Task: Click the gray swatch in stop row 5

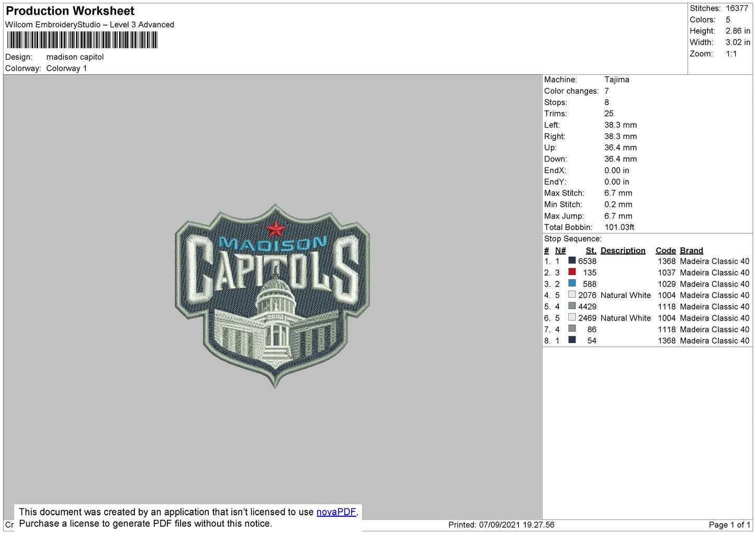Action: click(x=572, y=306)
